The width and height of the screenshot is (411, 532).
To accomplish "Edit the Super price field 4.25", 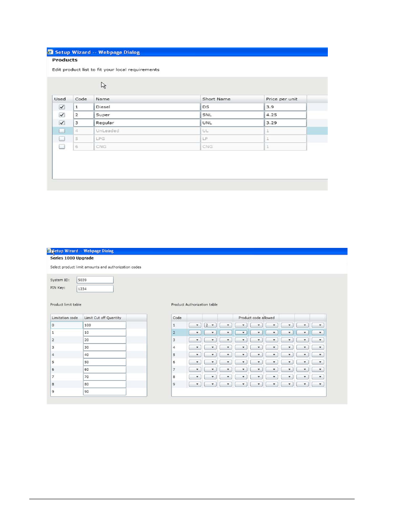I will click(286, 115).
